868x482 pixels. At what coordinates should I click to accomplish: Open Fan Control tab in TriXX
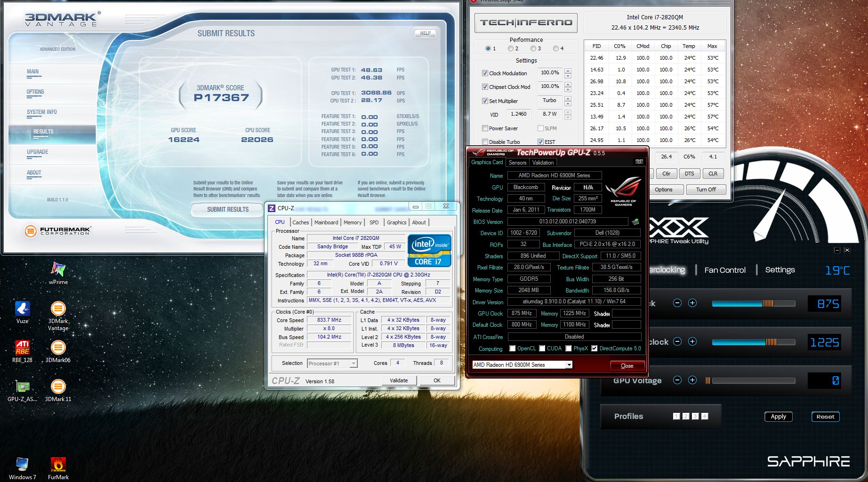(725, 270)
